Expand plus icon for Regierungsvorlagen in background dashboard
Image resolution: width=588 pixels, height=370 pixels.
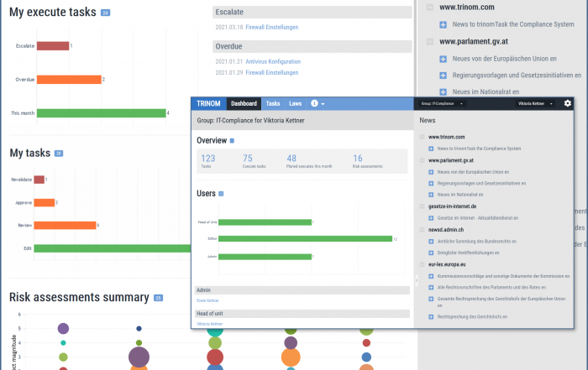443,76
